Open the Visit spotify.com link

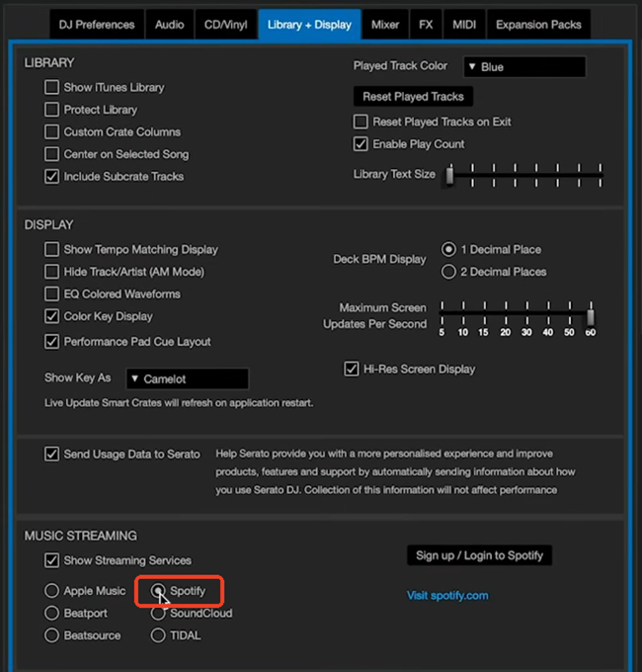(x=447, y=595)
